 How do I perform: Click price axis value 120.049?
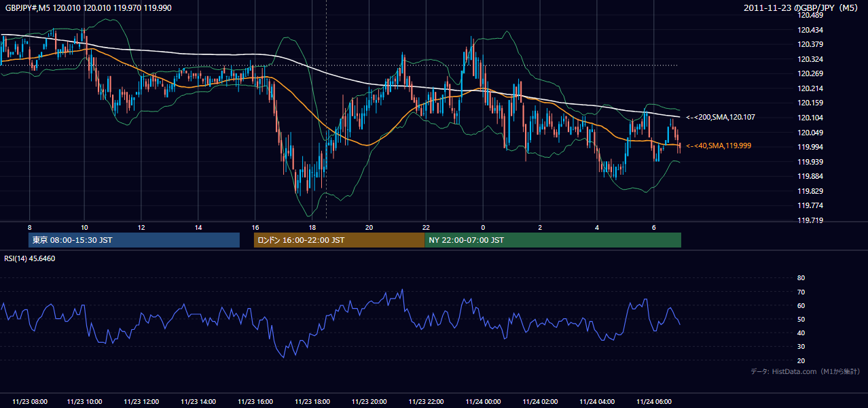(810, 133)
